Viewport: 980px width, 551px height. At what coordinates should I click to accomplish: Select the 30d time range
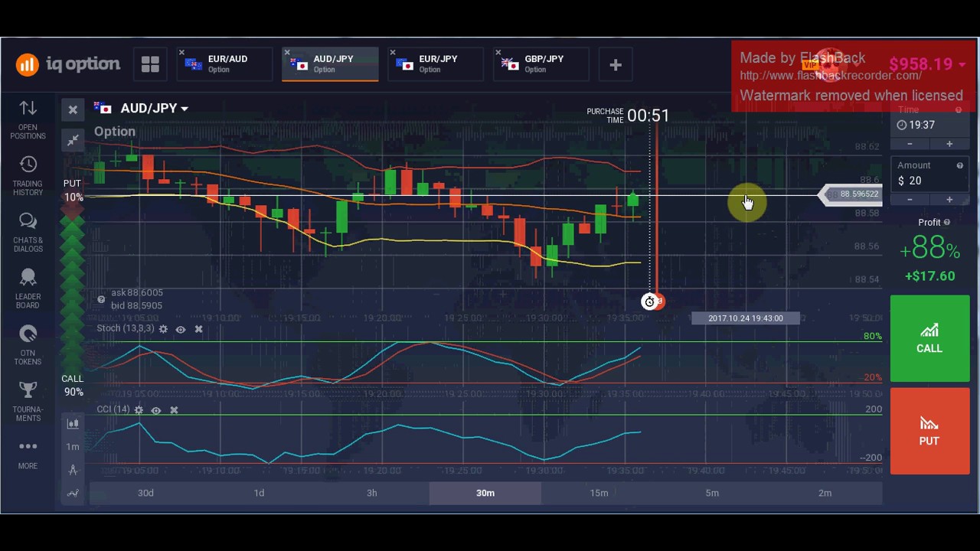145,493
